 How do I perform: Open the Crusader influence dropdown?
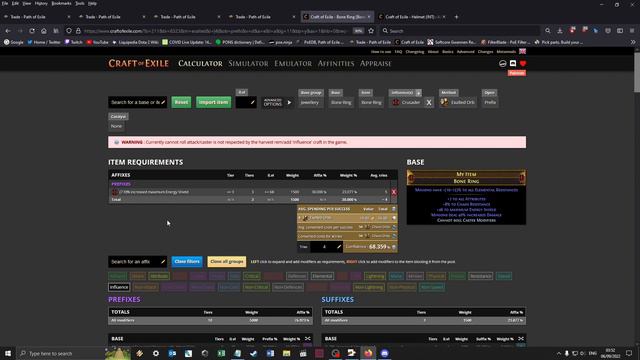(x=406, y=102)
